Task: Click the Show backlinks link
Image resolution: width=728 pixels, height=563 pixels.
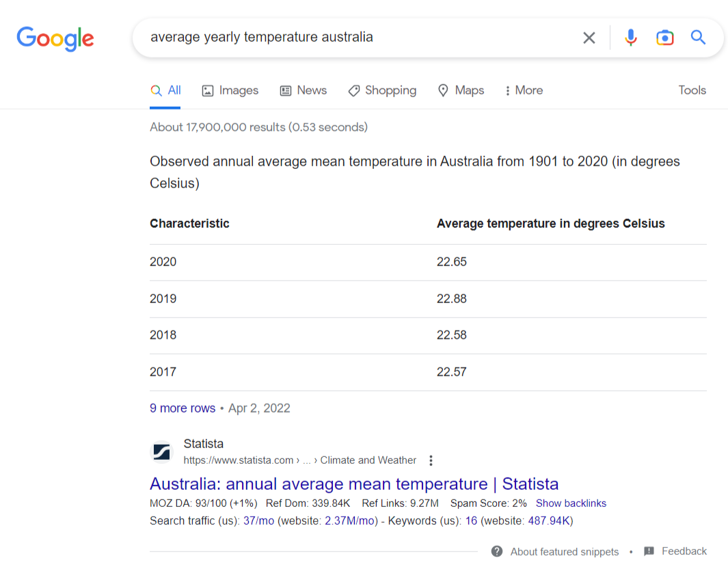Action: point(571,503)
